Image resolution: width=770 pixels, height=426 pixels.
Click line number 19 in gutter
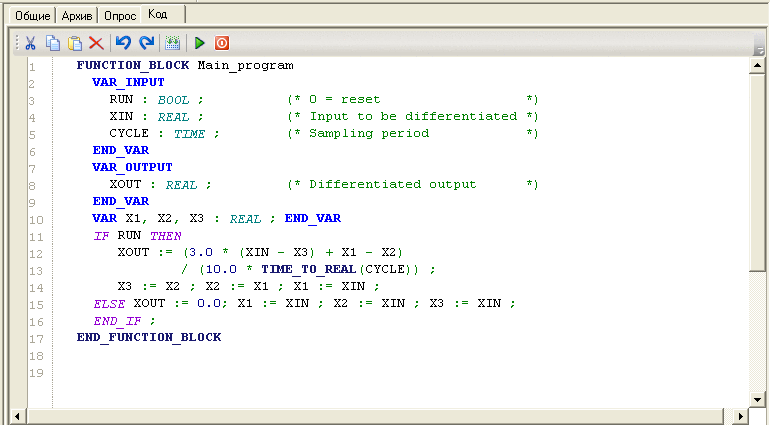tap(36, 373)
